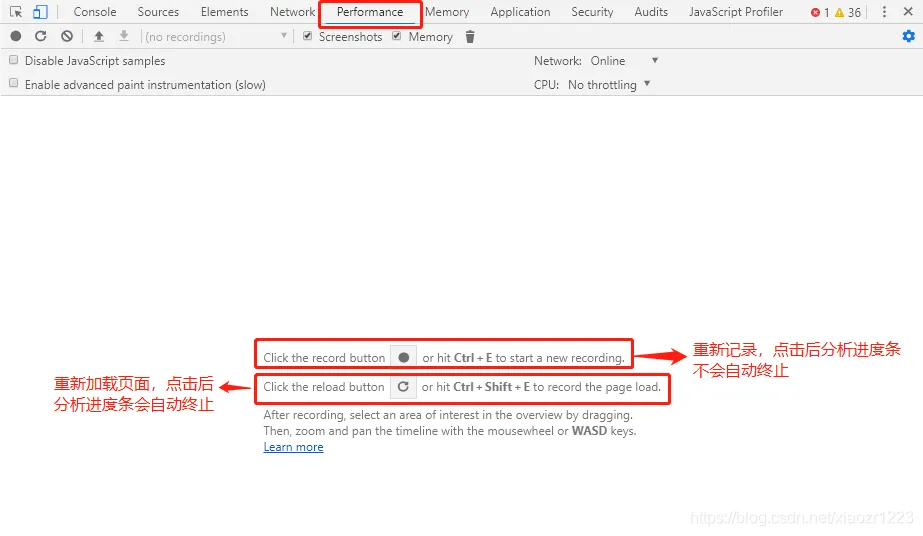Toggle the Memory checkbox in the toolbar
923x536 pixels.
click(397, 36)
